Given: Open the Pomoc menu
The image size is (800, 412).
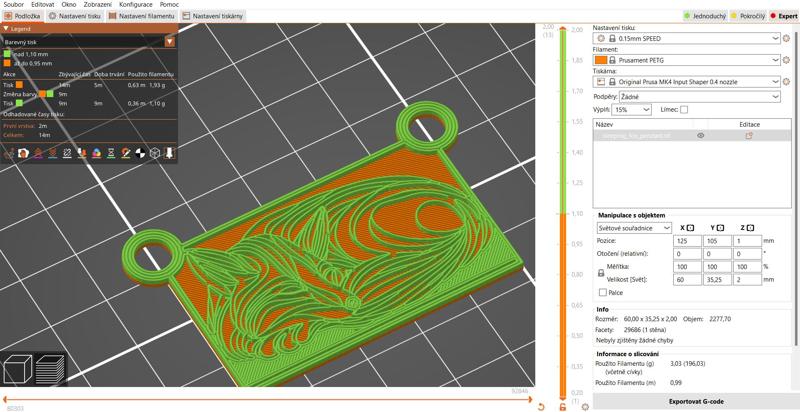Looking at the screenshot, I should [x=169, y=4].
